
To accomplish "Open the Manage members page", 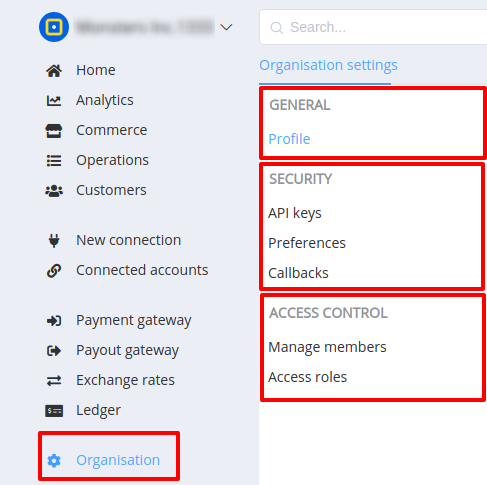I will pos(327,347).
